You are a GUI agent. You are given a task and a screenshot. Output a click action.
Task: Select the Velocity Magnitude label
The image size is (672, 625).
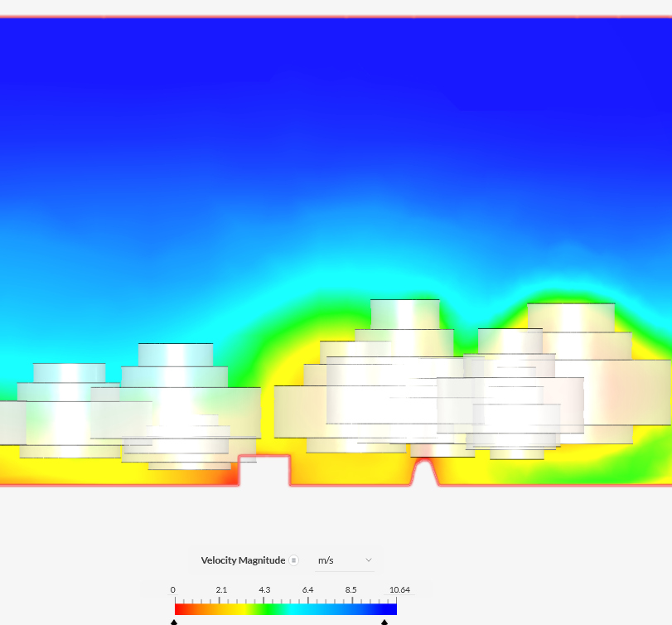coord(243,560)
